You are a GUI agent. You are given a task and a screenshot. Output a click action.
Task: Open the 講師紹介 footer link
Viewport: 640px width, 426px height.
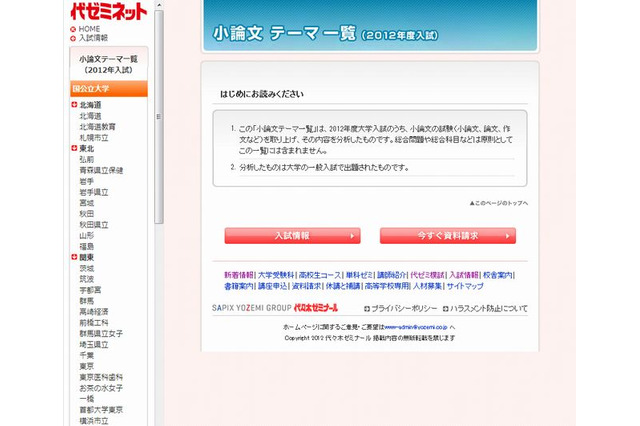point(391,275)
